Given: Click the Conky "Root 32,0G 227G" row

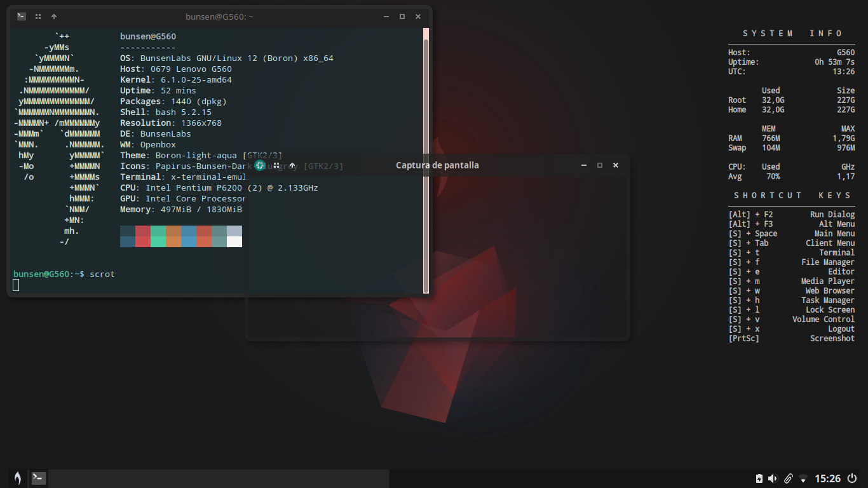Looking at the screenshot, I should coord(791,100).
